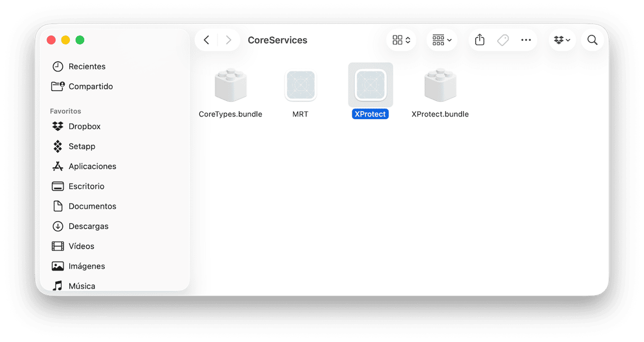Select the Música sidebar entry

[82, 285]
